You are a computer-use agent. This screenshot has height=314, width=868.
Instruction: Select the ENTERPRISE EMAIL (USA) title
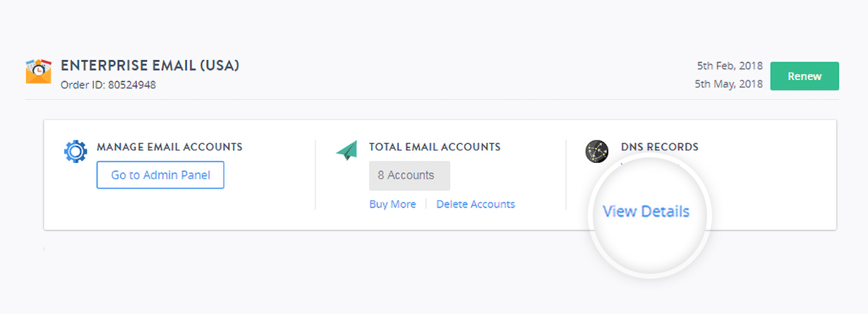150,66
